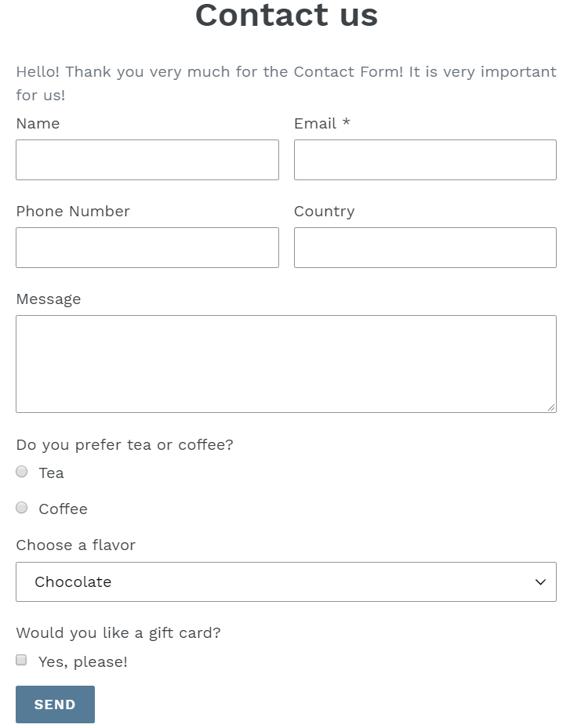Click inside the Country field
This screenshot has width=581, height=728.
425,247
